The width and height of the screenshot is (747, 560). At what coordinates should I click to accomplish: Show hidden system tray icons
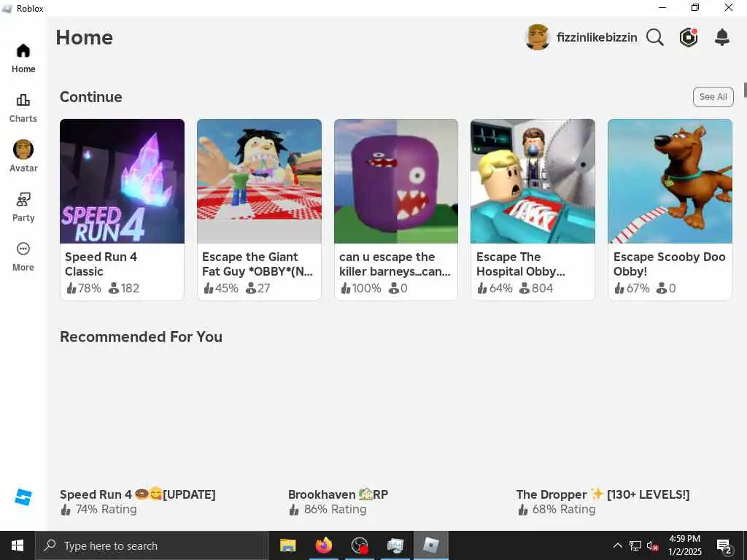coord(617,545)
